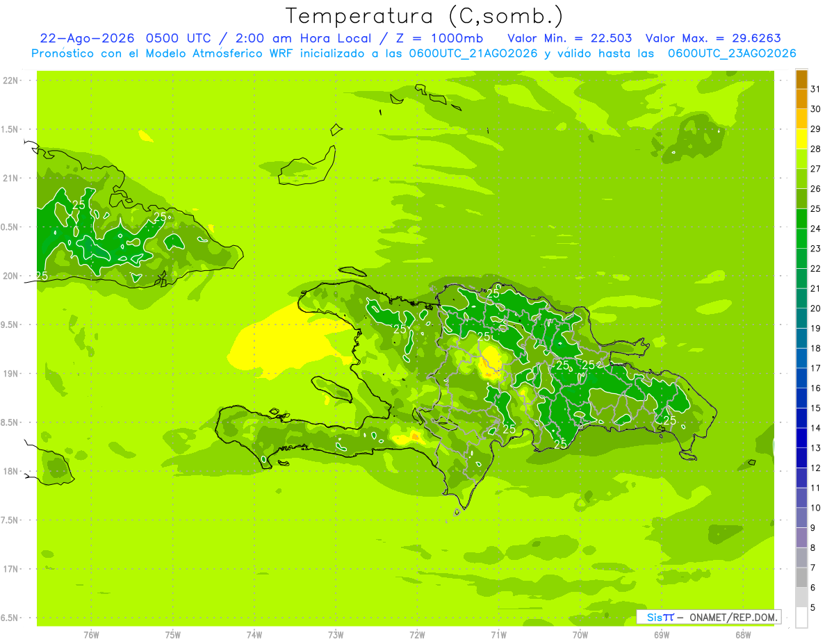Viewport: 834px width, 644px height.
Task: Click the '22N' latitude label
Action: 10,81
